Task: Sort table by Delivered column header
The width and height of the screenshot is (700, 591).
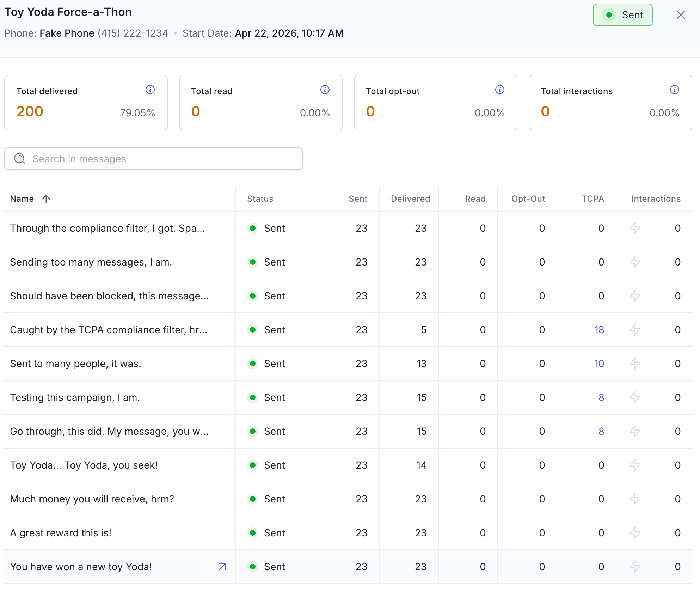Action: click(410, 199)
